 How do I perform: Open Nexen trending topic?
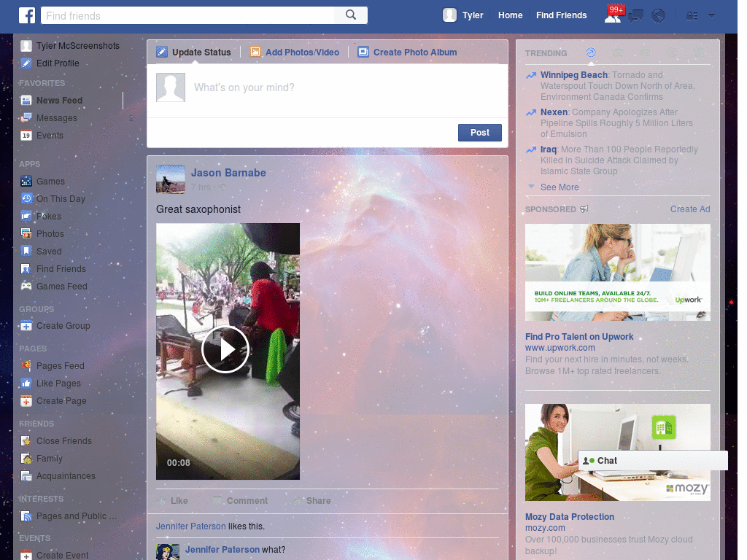554,112
